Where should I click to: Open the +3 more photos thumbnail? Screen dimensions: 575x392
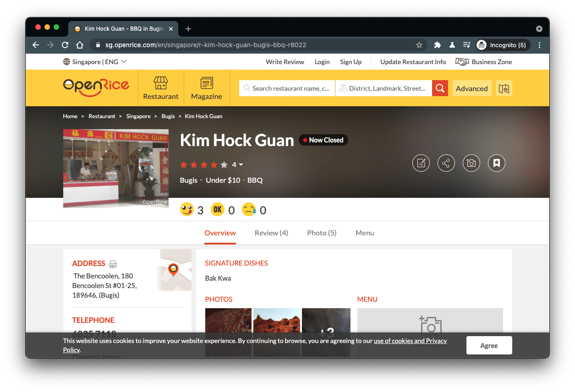point(326,332)
